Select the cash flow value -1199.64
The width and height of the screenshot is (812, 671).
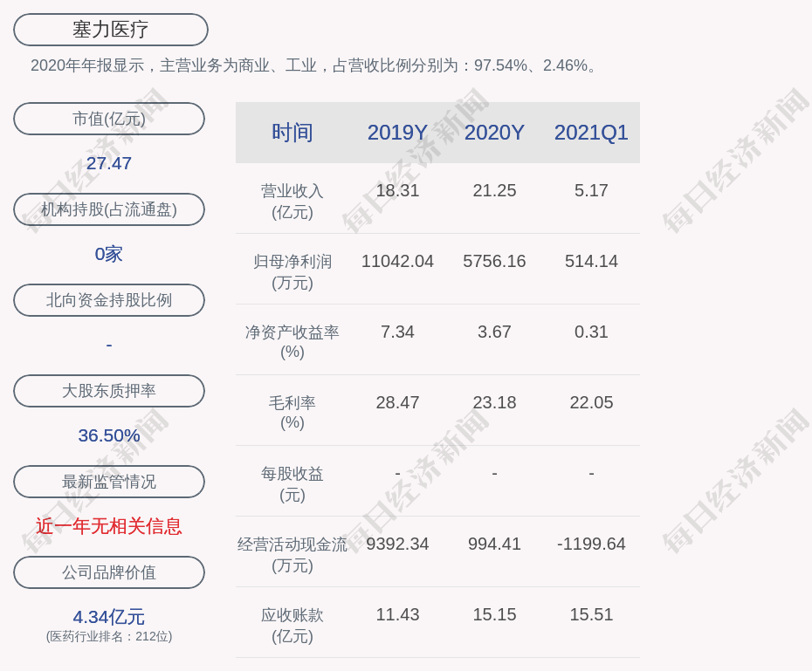[591, 544]
